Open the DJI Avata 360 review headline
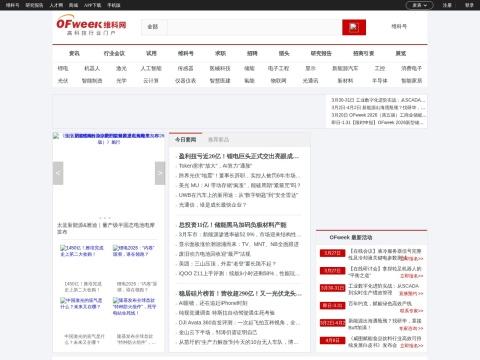 click(x=239, y=323)
